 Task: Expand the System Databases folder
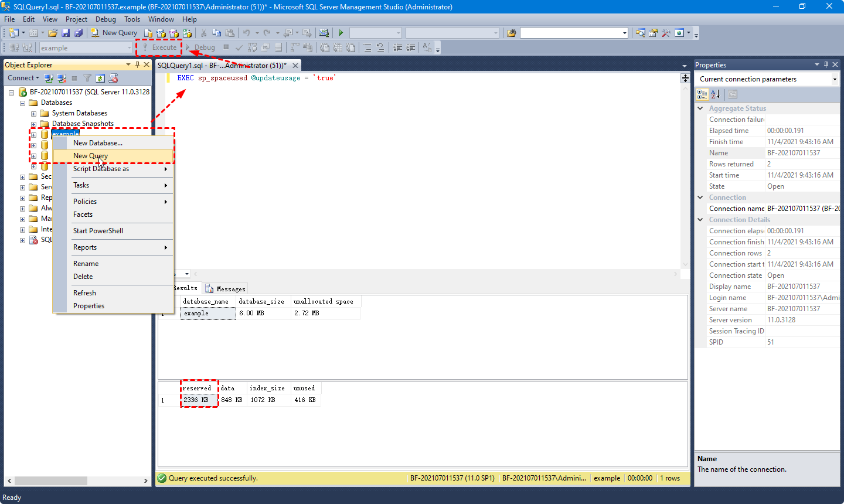tap(33, 114)
